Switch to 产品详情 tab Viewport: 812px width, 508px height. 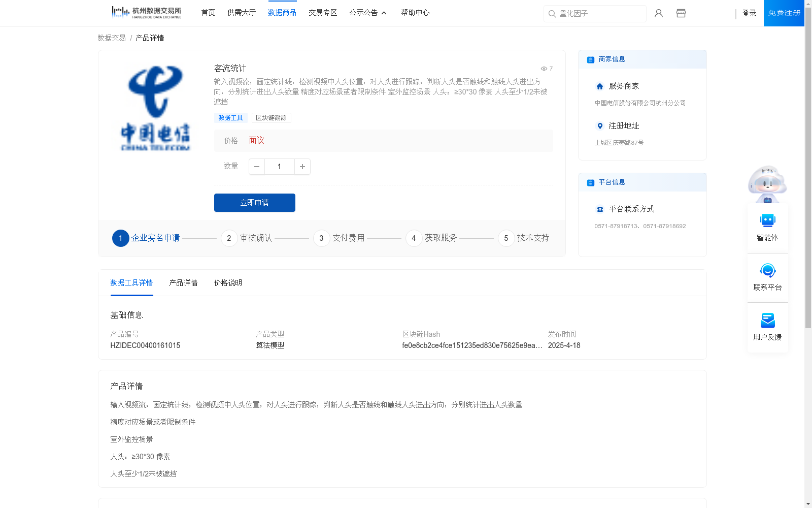183,283
